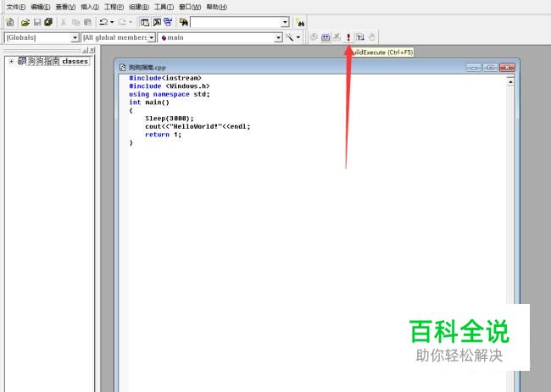Viewport: 551px width, 392px height.
Task: Click the red exclamation BuildExecute icon
Action: [348, 37]
